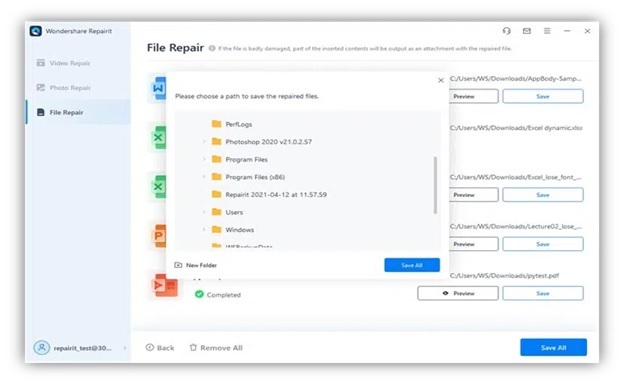This screenshot has height=384, width=624.
Task: Expand the account arrow chevron
Action: coord(125,348)
